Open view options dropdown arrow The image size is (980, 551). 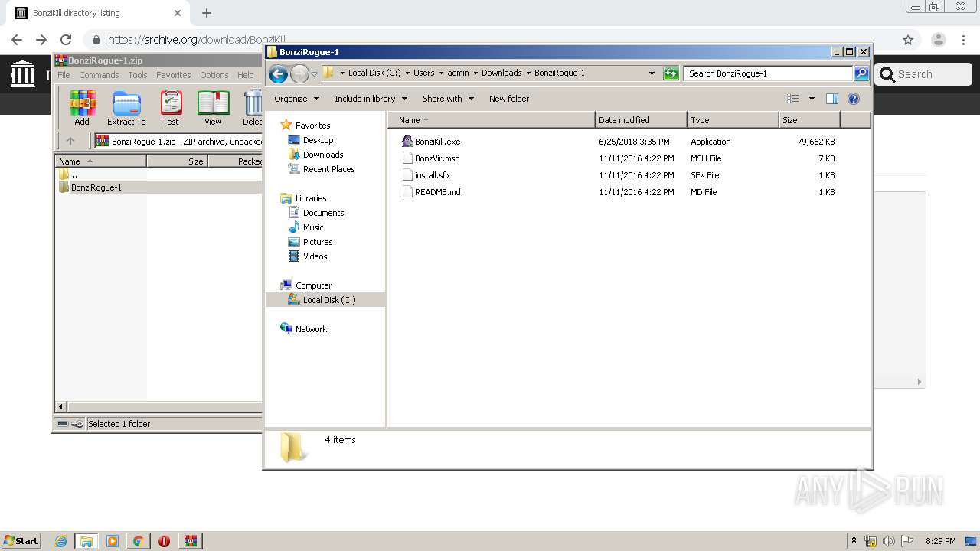[x=812, y=99]
